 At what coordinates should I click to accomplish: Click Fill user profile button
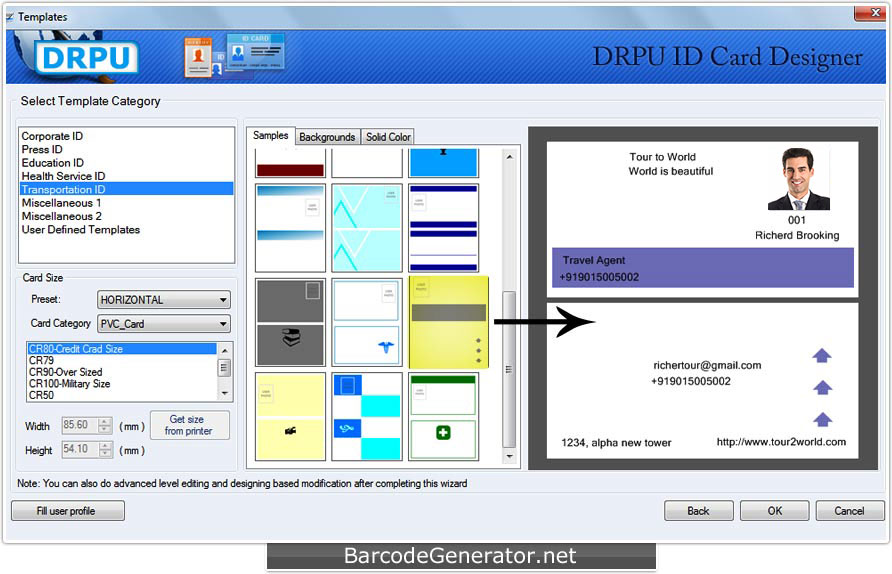(68, 511)
